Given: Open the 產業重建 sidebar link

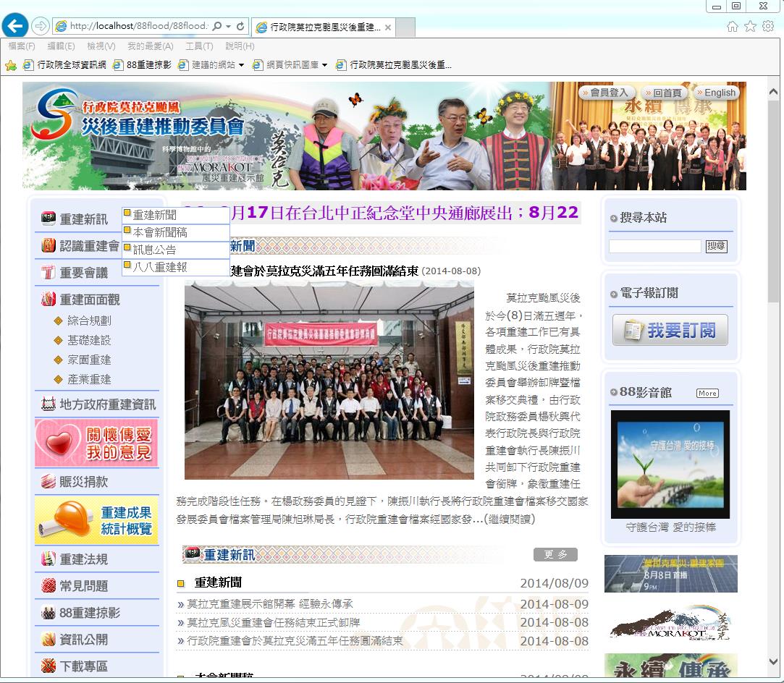Looking at the screenshot, I should (89, 379).
